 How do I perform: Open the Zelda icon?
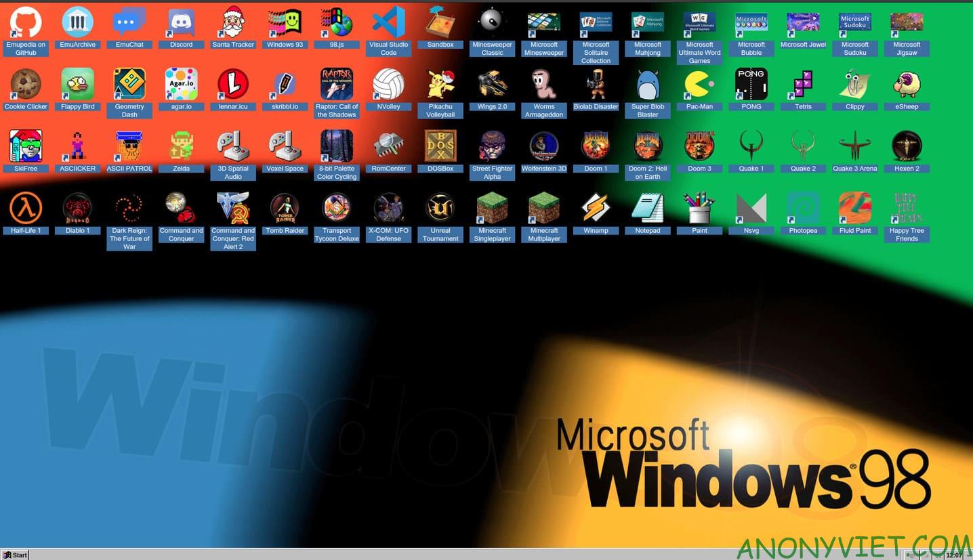182,146
